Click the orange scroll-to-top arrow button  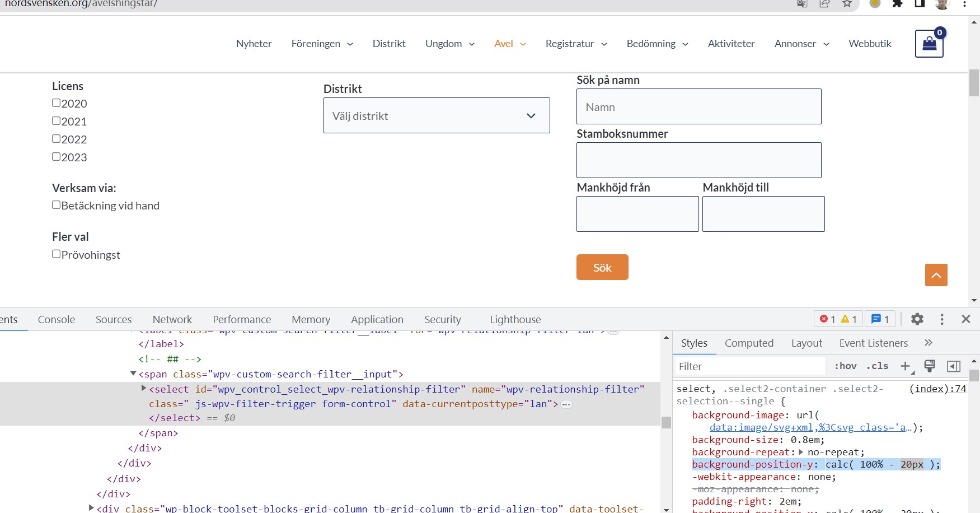click(936, 275)
